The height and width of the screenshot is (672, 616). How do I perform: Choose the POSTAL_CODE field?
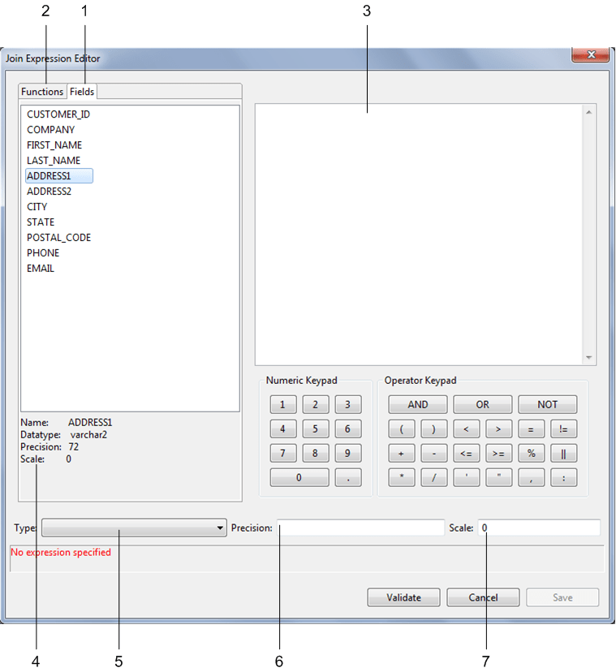point(58,238)
